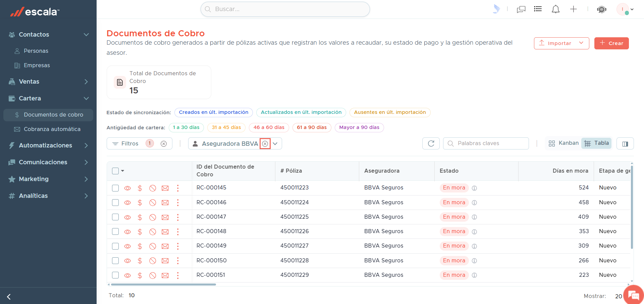Select all rows checkbox in header
Viewport: 644px width, 304px height.
[x=115, y=171]
